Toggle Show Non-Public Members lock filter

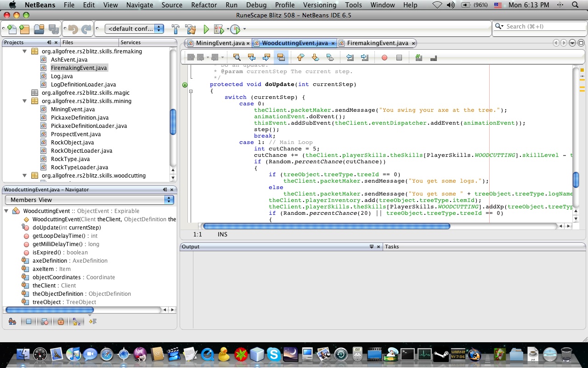(61, 322)
